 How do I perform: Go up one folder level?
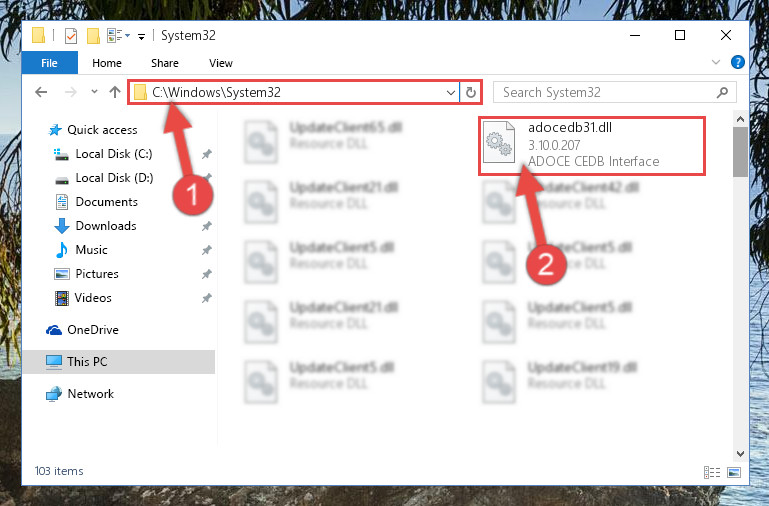click(x=115, y=92)
